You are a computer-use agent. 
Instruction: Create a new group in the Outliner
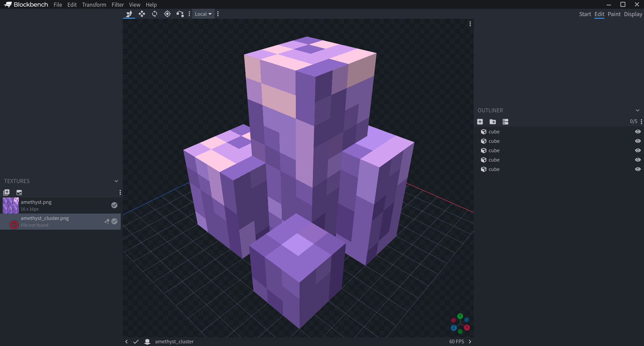coord(493,122)
